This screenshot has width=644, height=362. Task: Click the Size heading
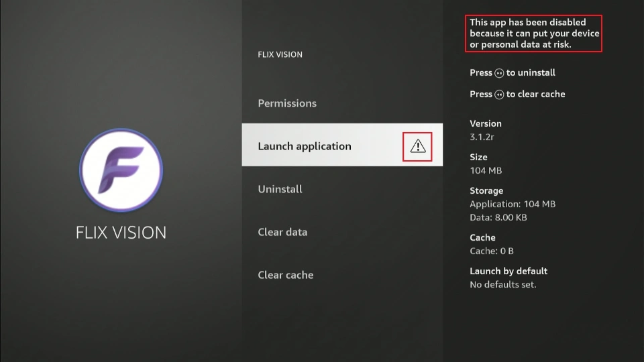478,157
